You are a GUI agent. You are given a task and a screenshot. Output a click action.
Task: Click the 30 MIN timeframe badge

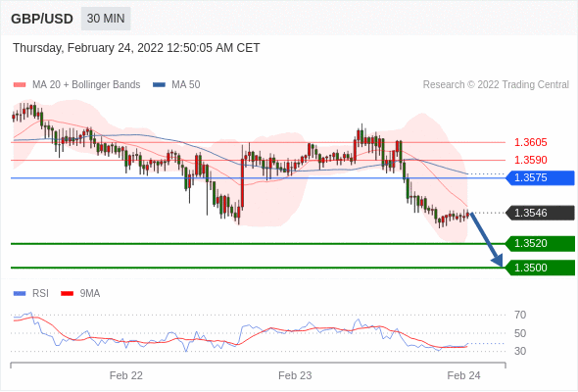point(106,19)
